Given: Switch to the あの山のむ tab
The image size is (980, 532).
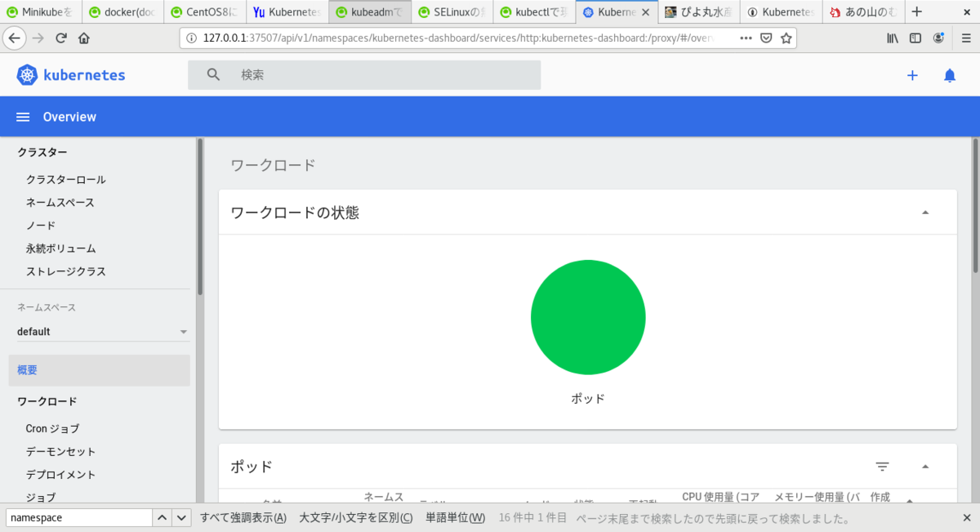Looking at the screenshot, I should [864, 12].
